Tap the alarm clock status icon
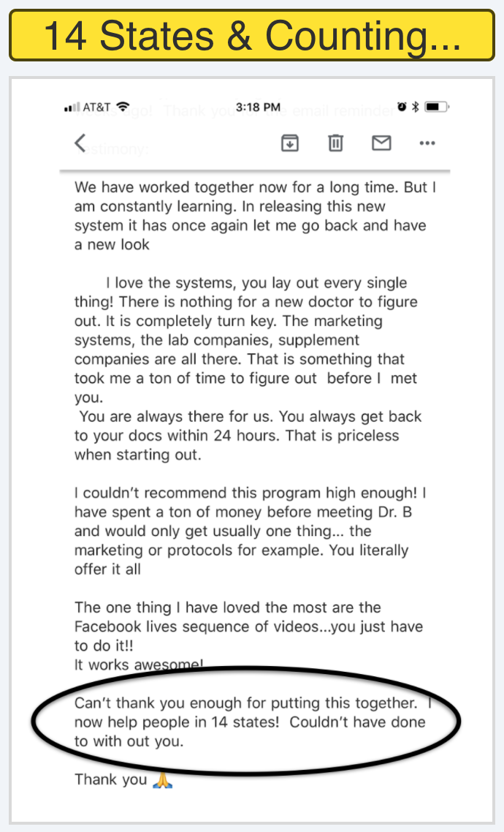 402,107
